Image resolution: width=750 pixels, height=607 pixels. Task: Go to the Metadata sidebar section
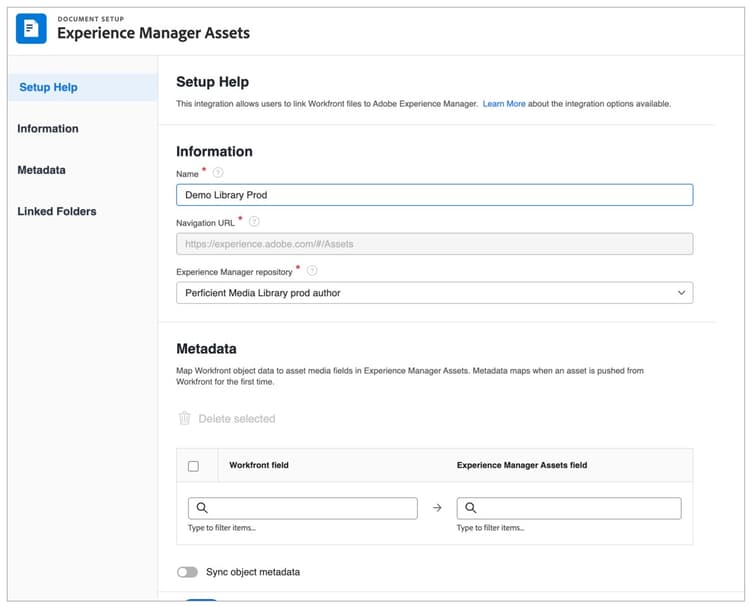point(42,170)
